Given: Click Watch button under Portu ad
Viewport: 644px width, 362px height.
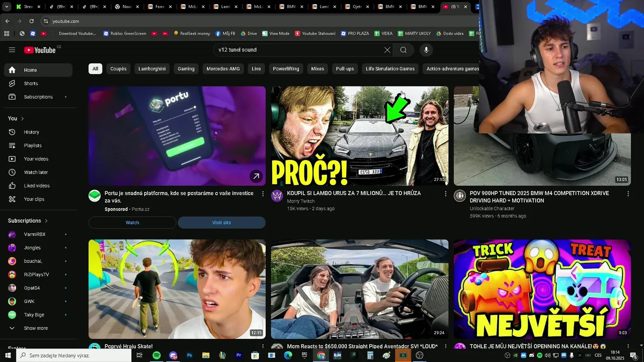Looking at the screenshot, I should click(132, 223).
